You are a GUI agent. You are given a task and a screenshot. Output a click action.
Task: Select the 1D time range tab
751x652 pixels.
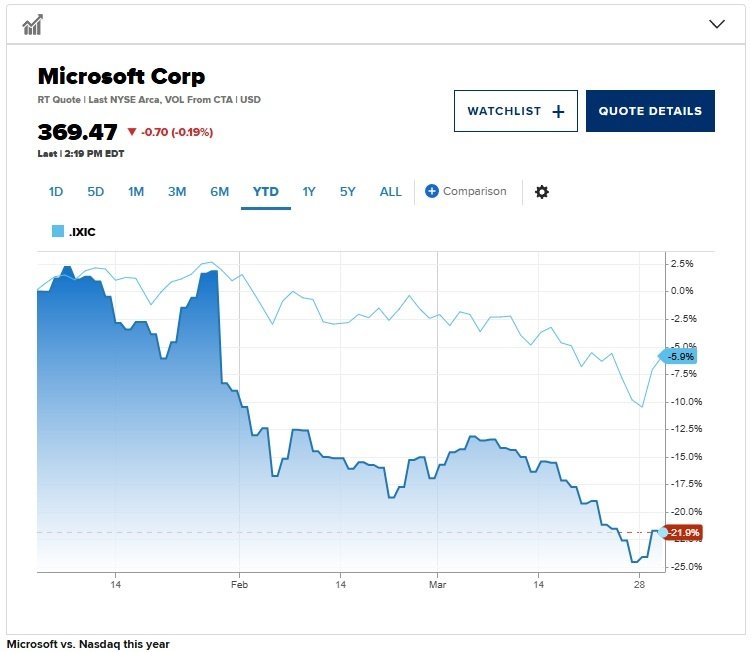(56, 192)
